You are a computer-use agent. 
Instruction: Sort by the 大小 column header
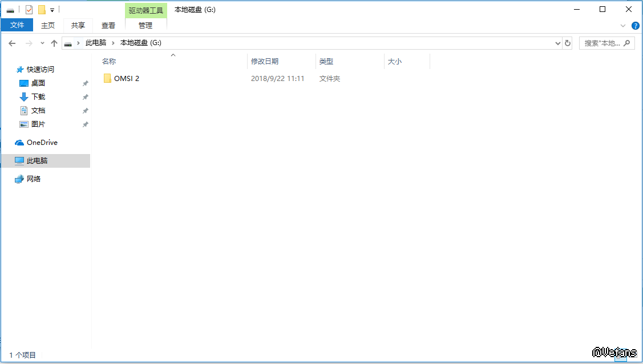point(394,62)
